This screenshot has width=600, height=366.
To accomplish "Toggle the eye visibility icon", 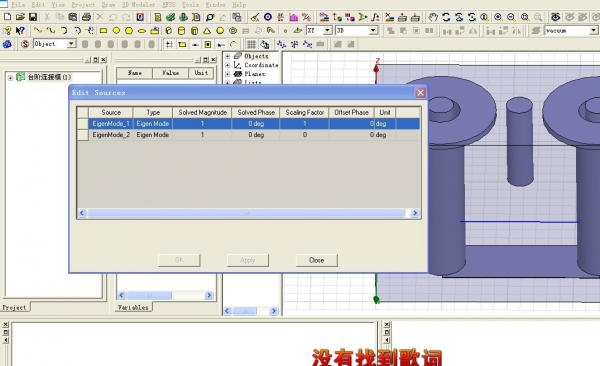I will pos(555,17).
